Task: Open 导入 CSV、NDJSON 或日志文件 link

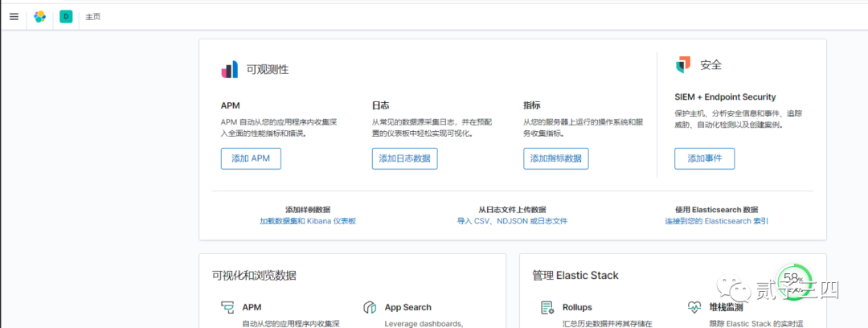Action: (x=512, y=221)
